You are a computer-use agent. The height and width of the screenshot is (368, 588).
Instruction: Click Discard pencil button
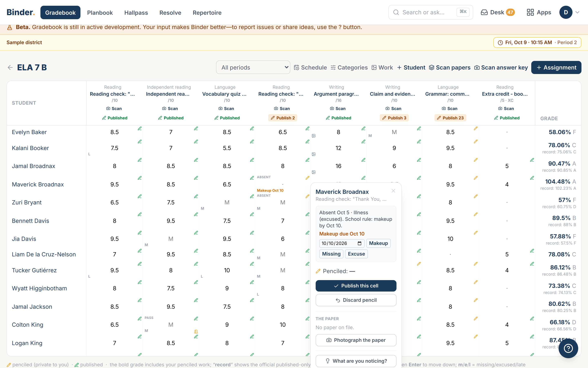(356, 300)
